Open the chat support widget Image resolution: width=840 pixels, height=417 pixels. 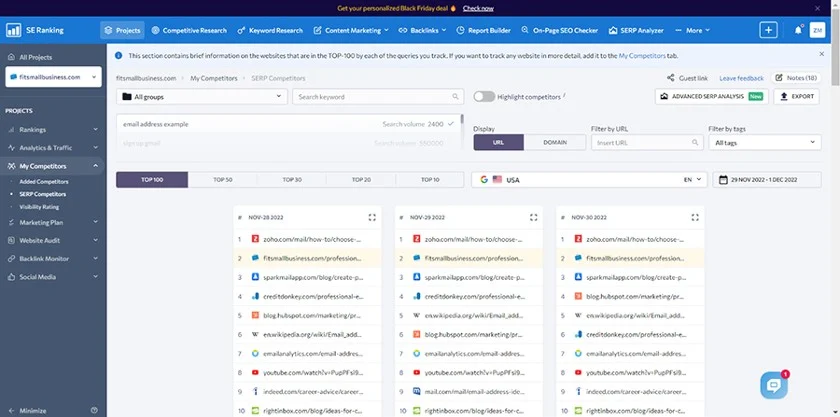click(x=774, y=385)
